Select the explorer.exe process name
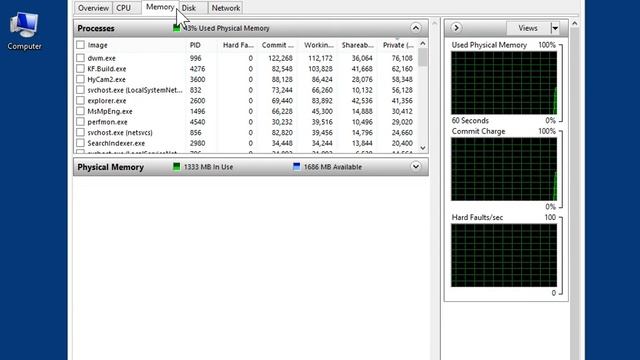Screen dimensions: 640x360 tap(107, 100)
